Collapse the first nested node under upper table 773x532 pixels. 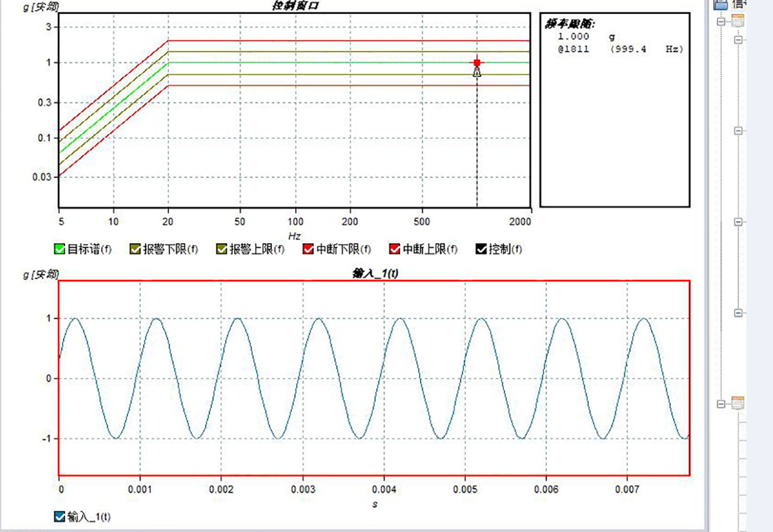tap(738, 40)
